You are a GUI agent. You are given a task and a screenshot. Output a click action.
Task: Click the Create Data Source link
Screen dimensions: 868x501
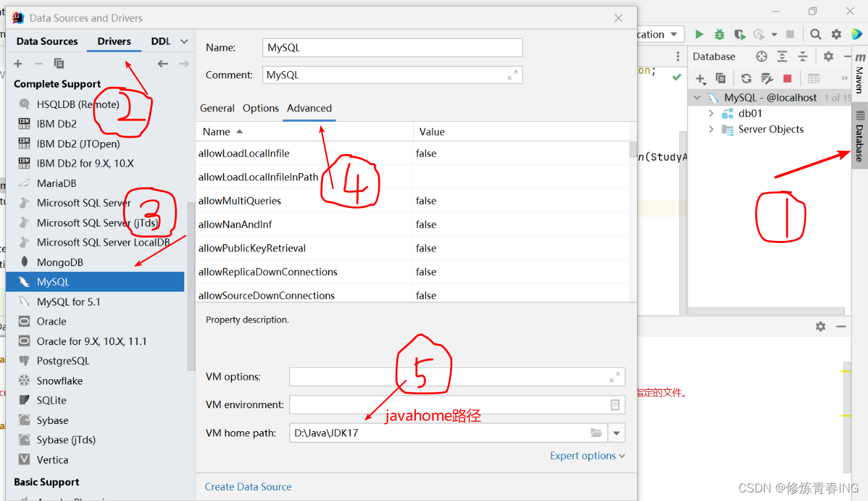tap(248, 487)
